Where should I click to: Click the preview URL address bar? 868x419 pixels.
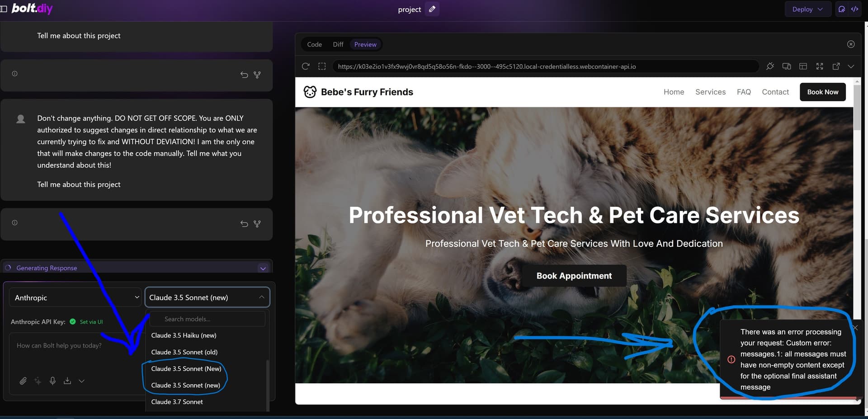[x=545, y=66]
